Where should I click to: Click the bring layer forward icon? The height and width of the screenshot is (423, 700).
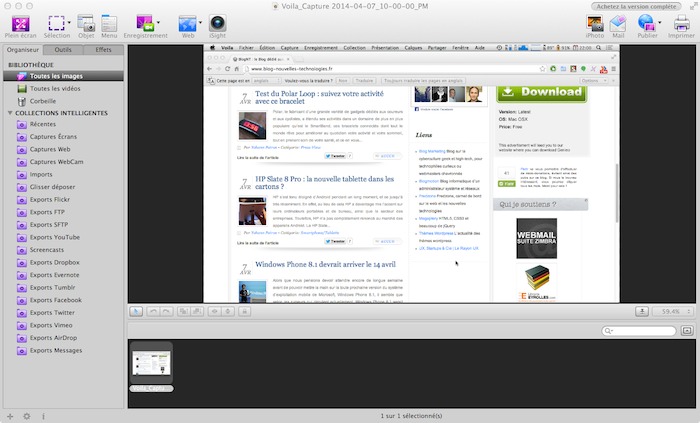click(x=183, y=311)
